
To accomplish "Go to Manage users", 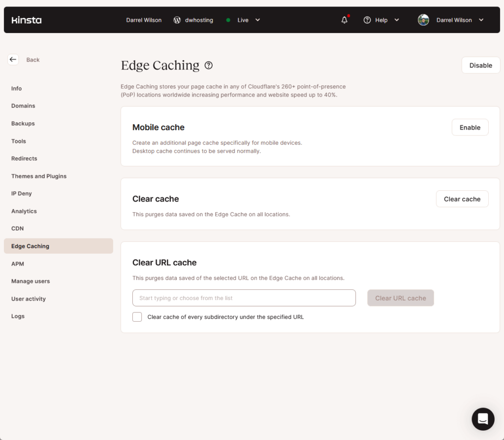I will click(31, 281).
